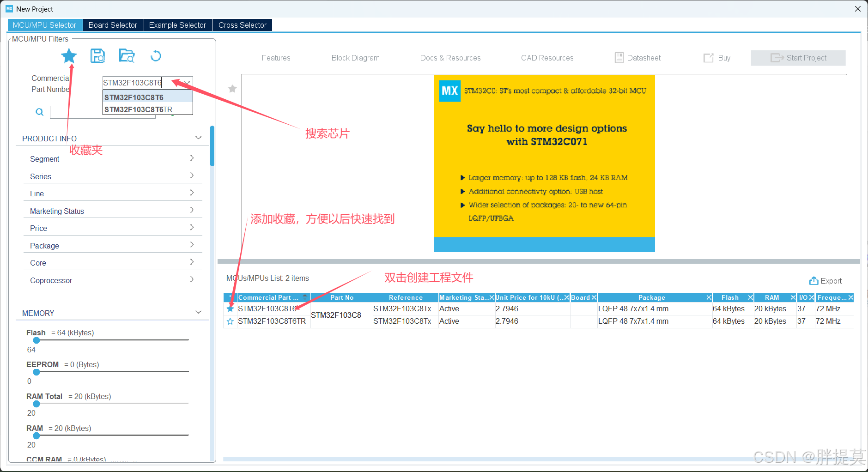
Task: Remove the RAM column
Action: point(793,297)
